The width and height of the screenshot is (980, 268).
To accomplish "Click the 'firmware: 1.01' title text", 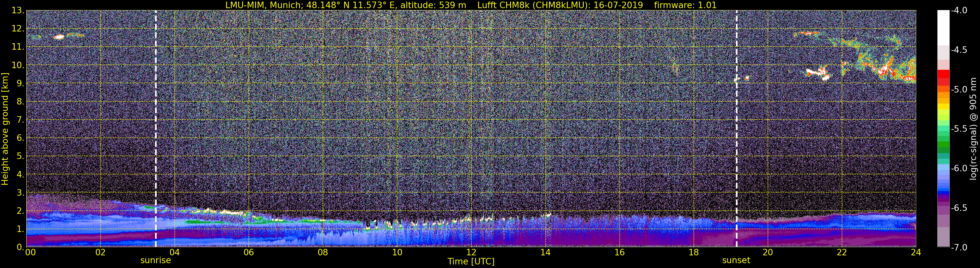I will 686,5.
